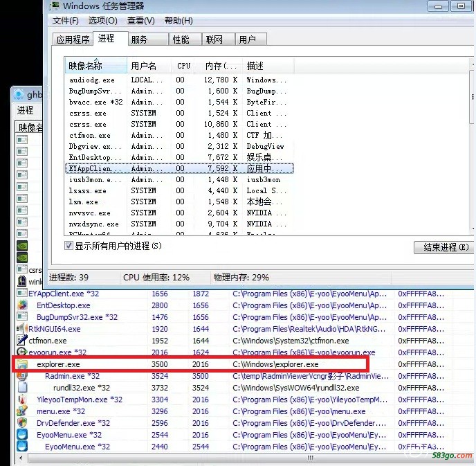Click the EntDesktop.exe colorful process icon

tap(22, 305)
